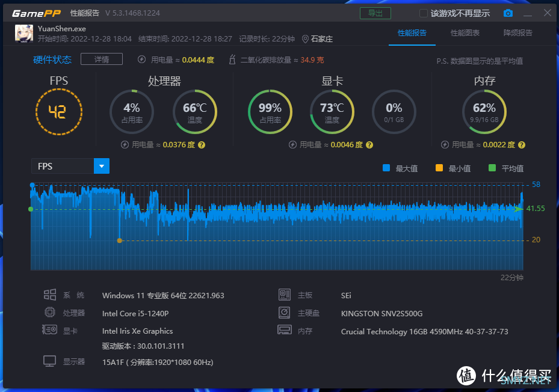The height and width of the screenshot is (392, 559).
Task: Switch to the 降频报告 tab
Action: point(517,33)
